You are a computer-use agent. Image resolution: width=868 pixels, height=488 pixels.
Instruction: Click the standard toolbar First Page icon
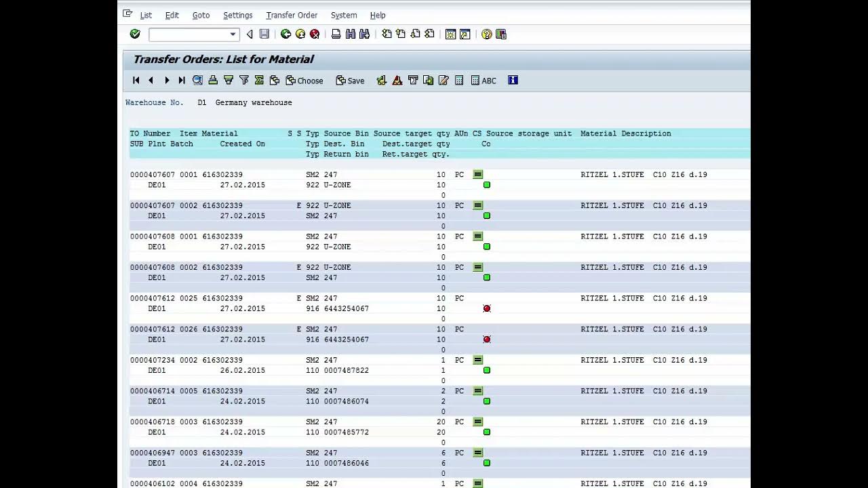coord(387,34)
